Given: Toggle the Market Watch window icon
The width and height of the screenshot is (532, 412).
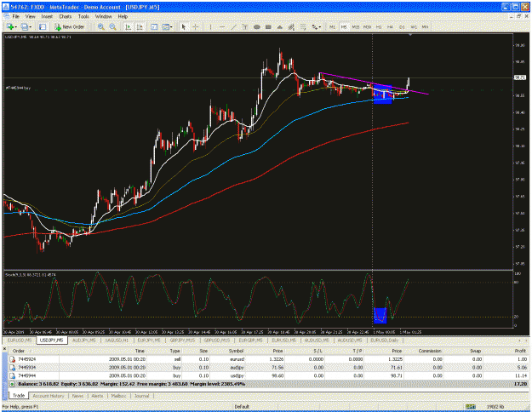Looking at the screenshot, I should tap(43, 26).
